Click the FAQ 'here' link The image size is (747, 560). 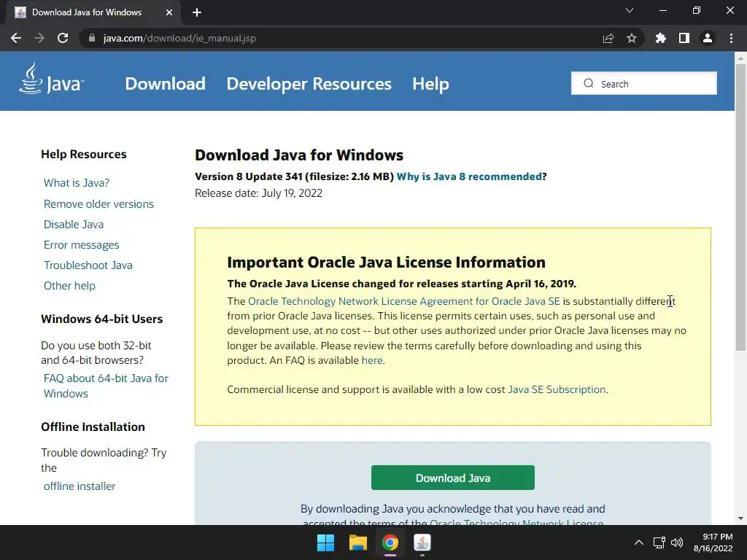(x=372, y=360)
